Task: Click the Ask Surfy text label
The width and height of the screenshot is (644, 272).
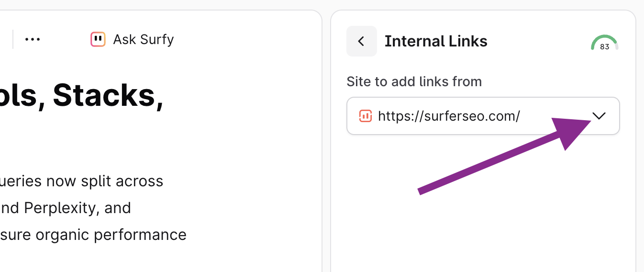Action: (143, 39)
